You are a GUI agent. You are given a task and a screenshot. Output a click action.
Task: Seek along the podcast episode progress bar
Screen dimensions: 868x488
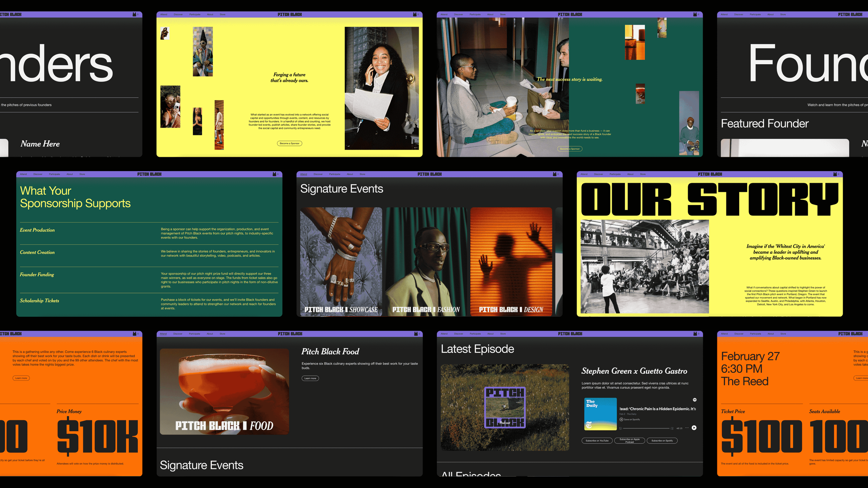(x=646, y=428)
